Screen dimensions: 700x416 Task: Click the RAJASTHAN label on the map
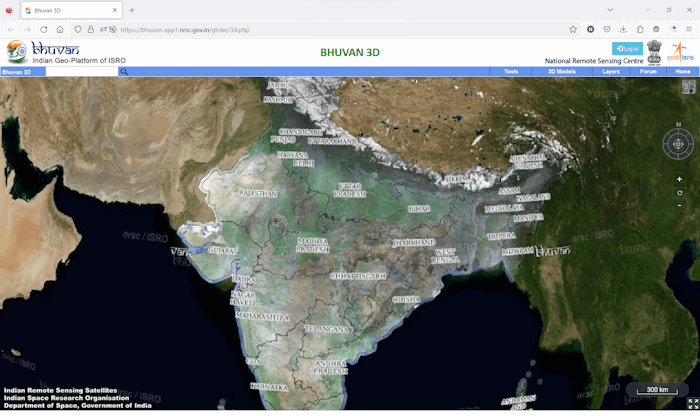(x=258, y=193)
